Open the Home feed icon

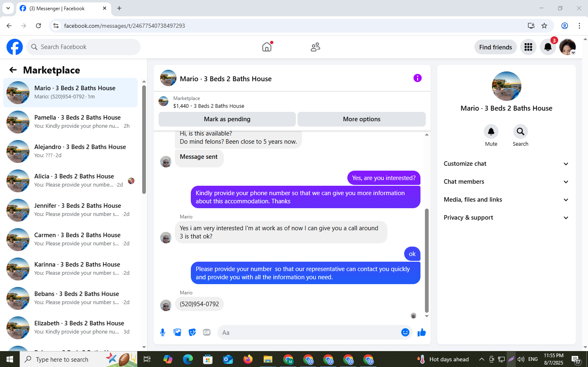click(x=267, y=47)
